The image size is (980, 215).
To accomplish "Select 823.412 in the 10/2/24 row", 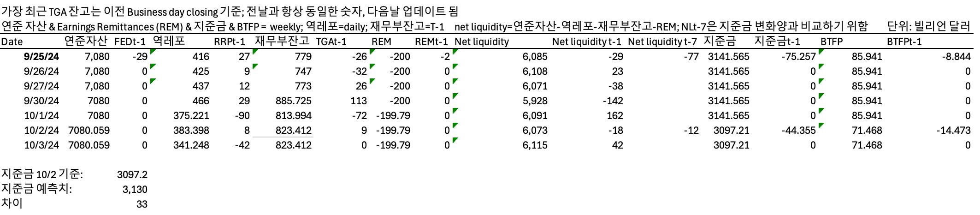I will pyautogui.click(x=294, y=131).
